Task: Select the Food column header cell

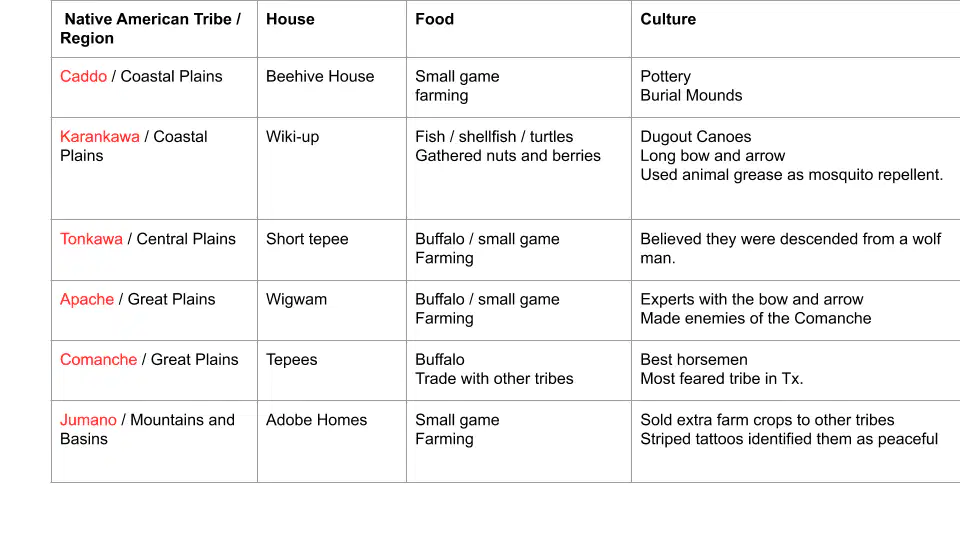Action: 519,29
